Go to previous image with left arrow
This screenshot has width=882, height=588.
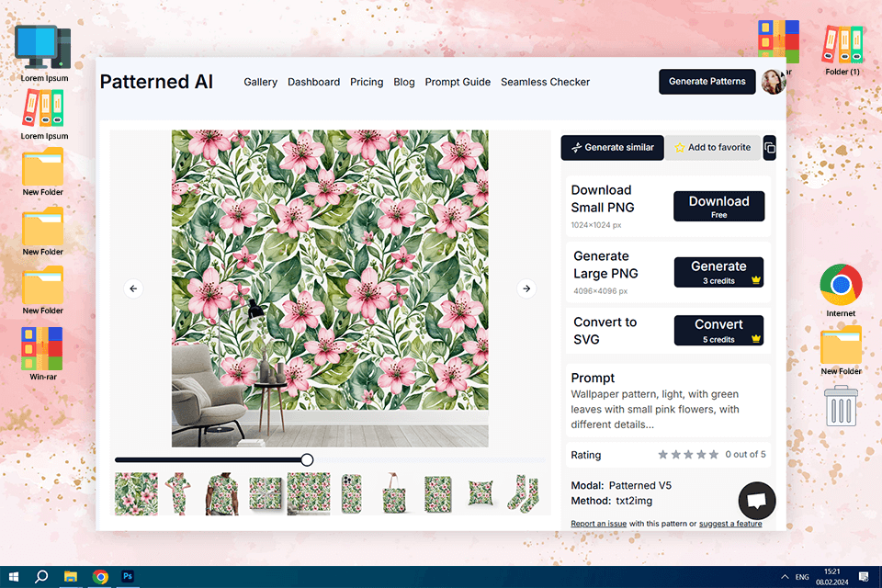[x=133, y=288]
